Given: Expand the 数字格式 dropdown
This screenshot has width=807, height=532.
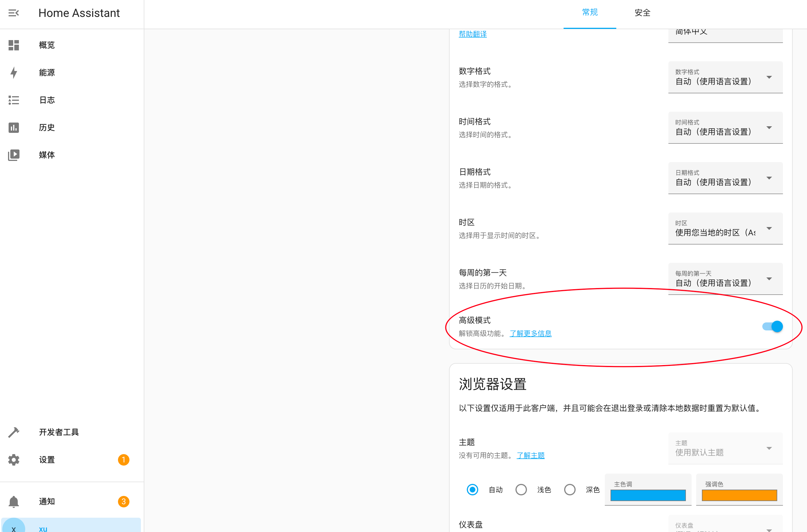Looking at the screenshot, I should 725,77.
